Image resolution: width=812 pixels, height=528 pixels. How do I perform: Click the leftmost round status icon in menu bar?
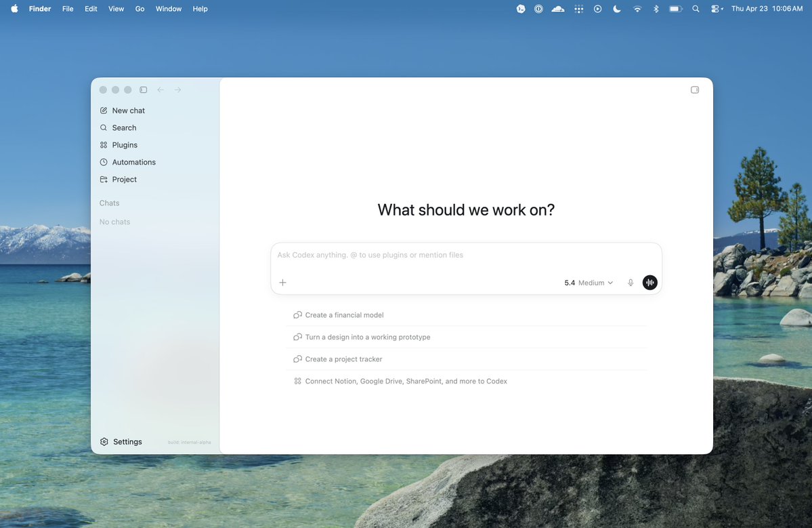coord(521,9)
